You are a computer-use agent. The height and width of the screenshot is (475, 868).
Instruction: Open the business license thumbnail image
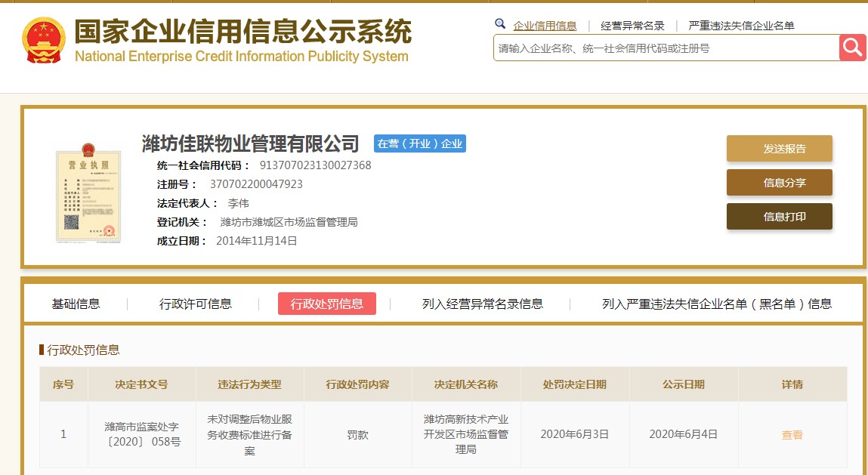point(88,195)
